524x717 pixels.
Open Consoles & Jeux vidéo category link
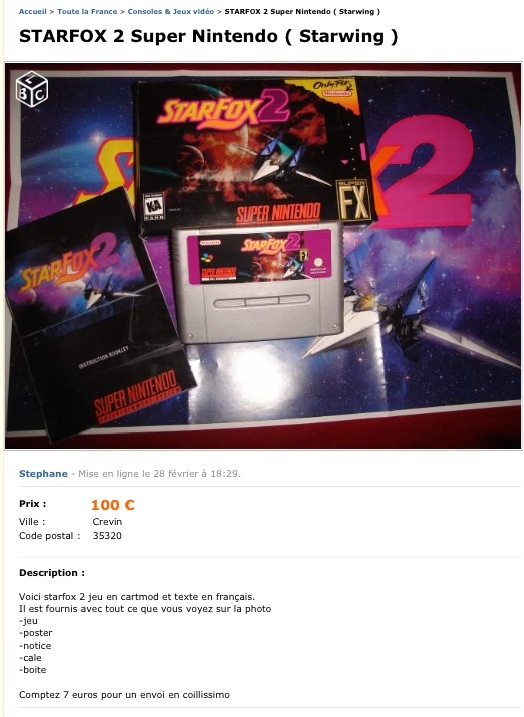[x=171, y=11]
